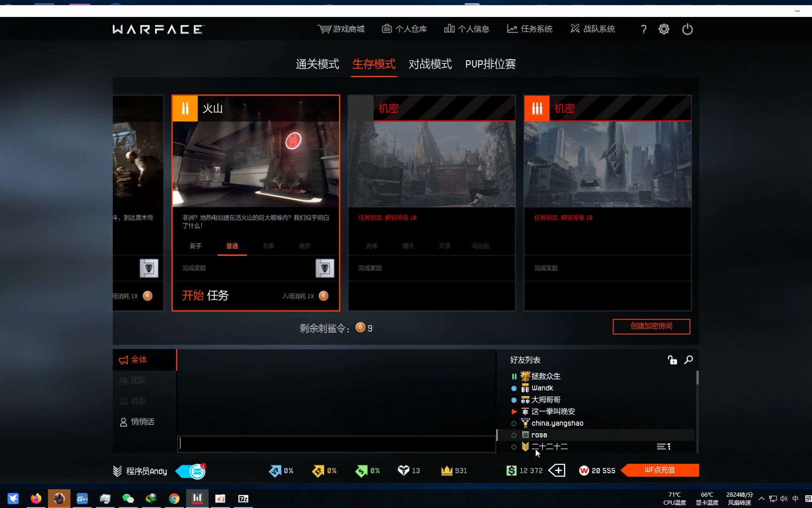Select the 悄悄话 whisper channel

[x=144, y=422]
